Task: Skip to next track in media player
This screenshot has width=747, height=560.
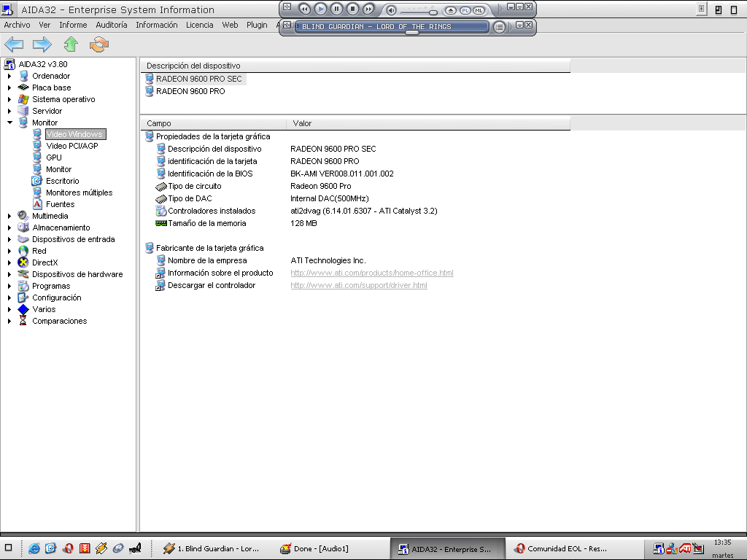Action: (x=368, y=9)
